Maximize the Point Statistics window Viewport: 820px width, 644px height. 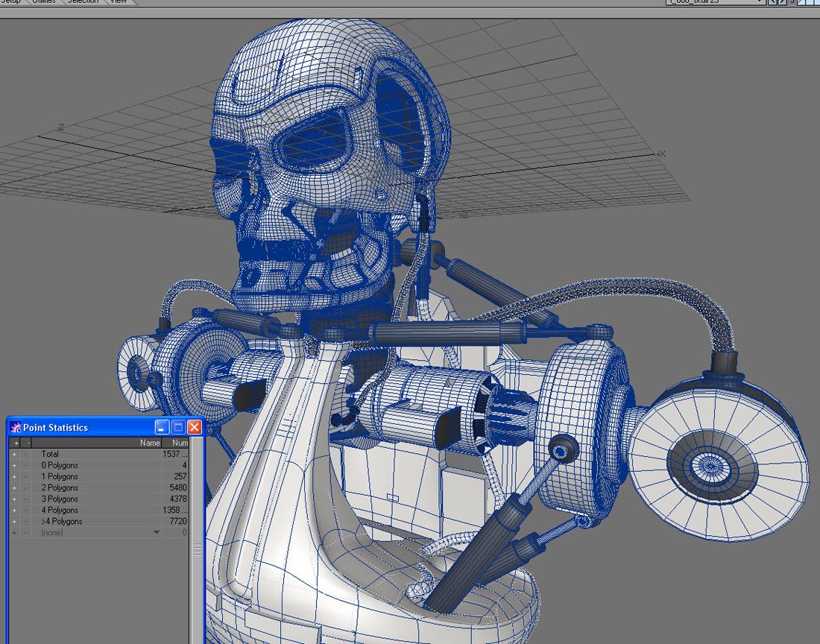178,427
